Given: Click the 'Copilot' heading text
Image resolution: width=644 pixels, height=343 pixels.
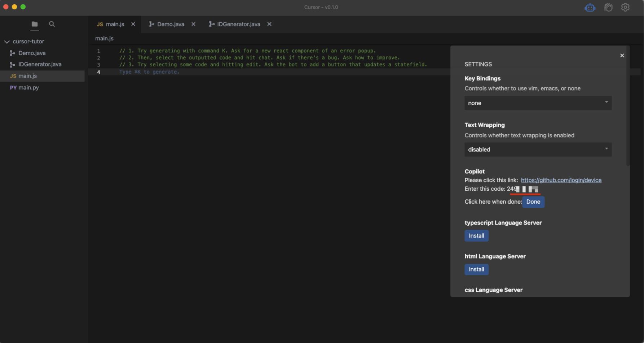Looking at the screenshot, I should click(x=475, y=171).
